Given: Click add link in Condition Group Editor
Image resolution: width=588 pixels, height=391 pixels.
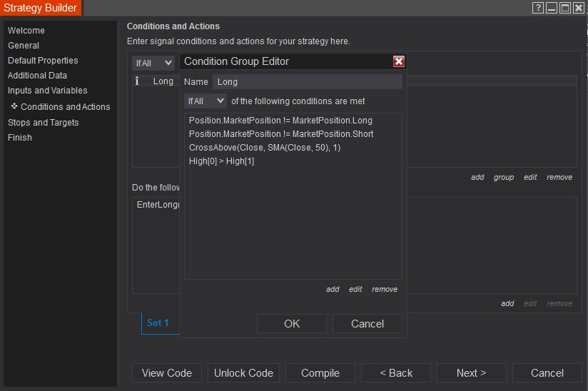Looking at the screenshot, I should click(x=333, y=289).
